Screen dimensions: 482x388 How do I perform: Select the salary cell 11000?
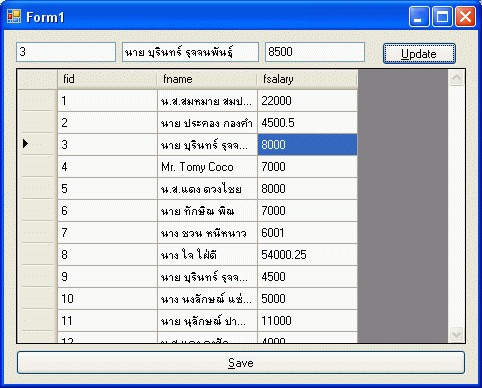307,321
